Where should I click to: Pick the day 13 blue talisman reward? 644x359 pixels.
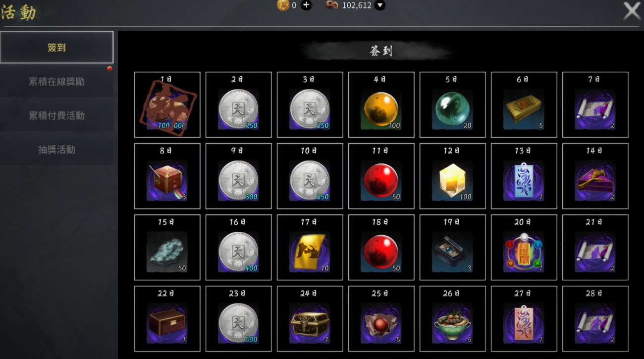point(524,176)
